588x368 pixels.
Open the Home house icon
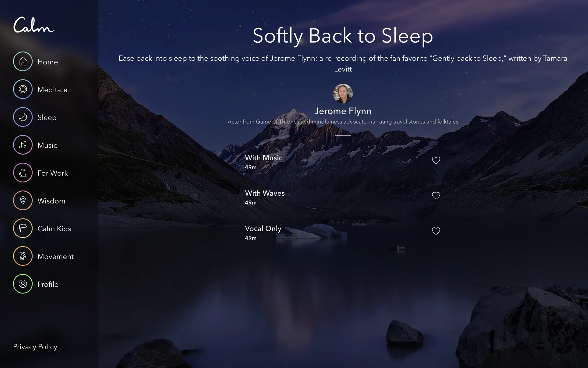pyautogui.click(x=23, y=61)
